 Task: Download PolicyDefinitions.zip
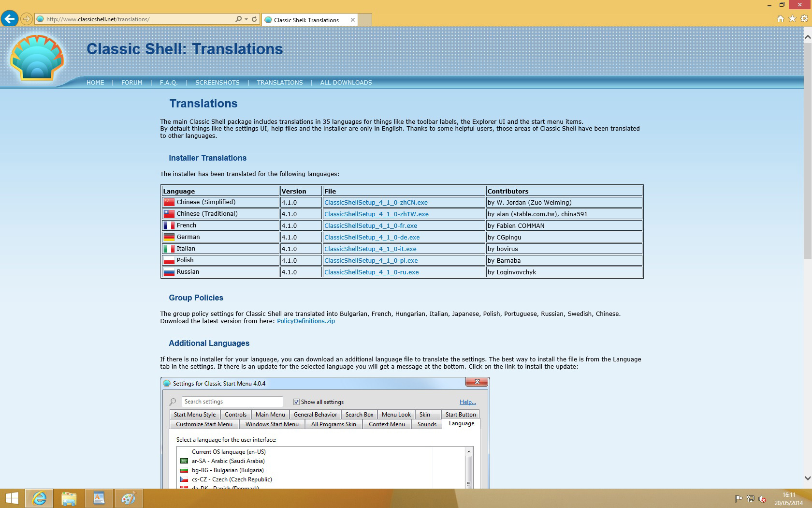coord(306,321)
